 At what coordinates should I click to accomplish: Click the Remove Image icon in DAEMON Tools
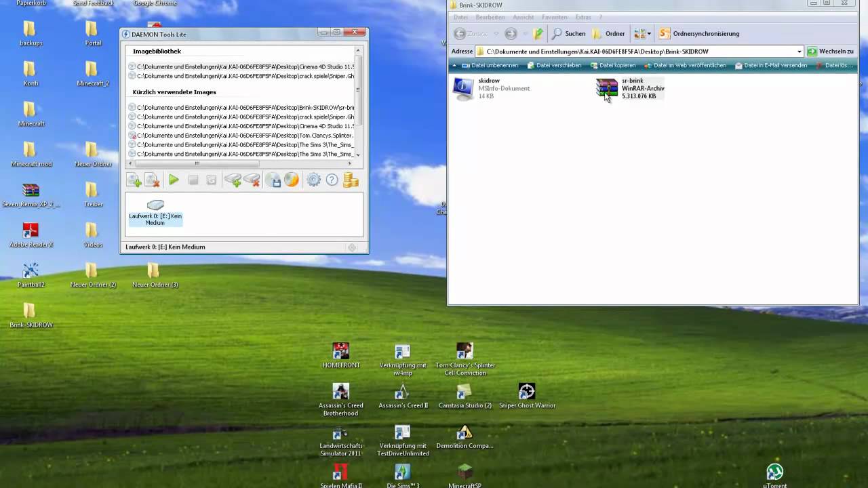tap(153, 180)
